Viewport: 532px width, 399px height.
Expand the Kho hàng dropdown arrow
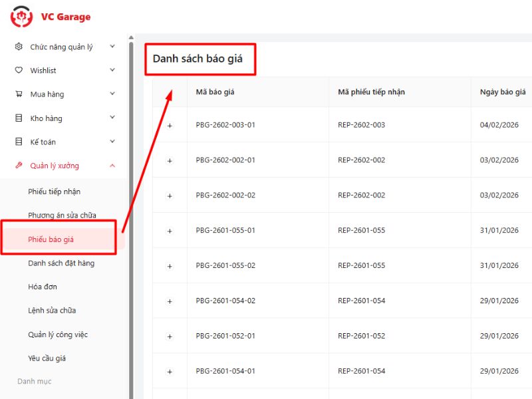click(112, 118)
